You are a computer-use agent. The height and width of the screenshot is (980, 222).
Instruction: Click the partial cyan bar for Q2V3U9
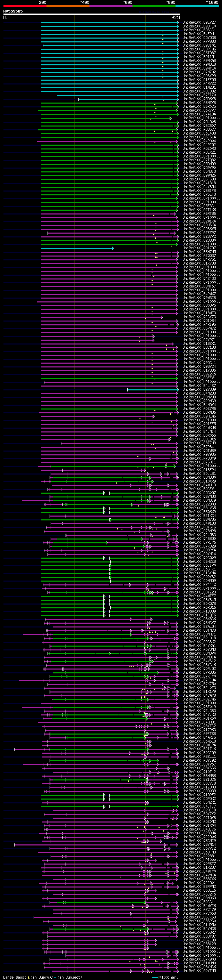pos(153,390)
